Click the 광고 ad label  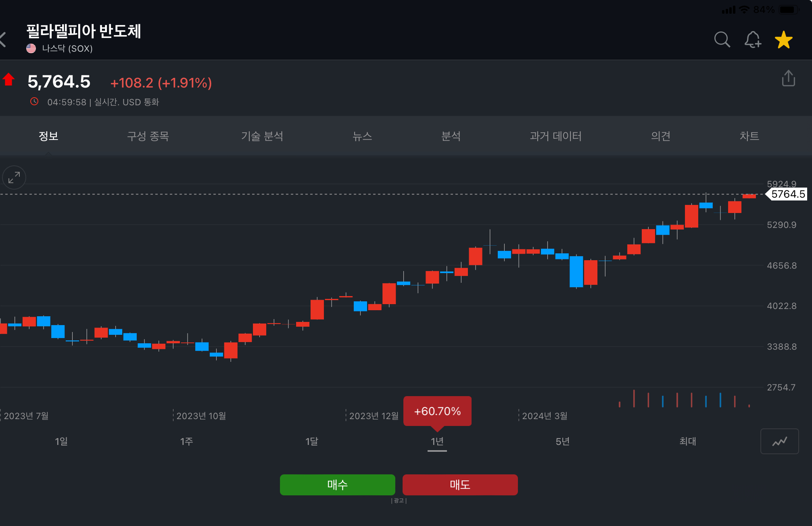coord(399,501)
